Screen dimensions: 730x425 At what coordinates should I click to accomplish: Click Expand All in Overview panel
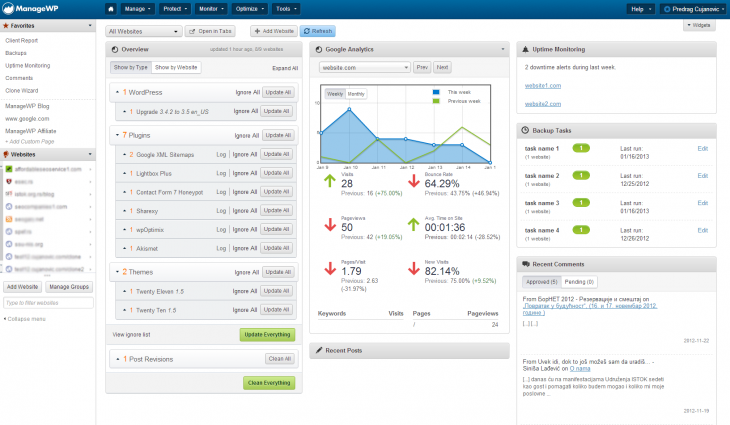pyautogui.click(x=285, y=68)
